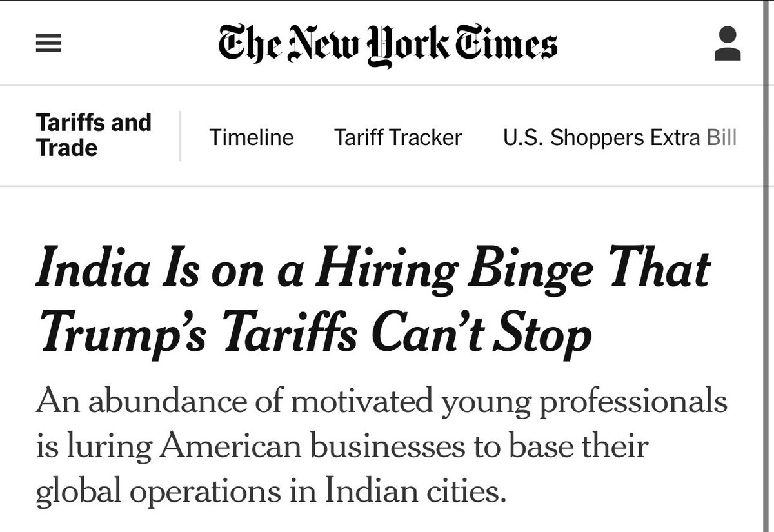Image resolution: width=774 pixels, height=532 pixels.
Task: Click the account profile icon
Action: [x=728, y=43]
